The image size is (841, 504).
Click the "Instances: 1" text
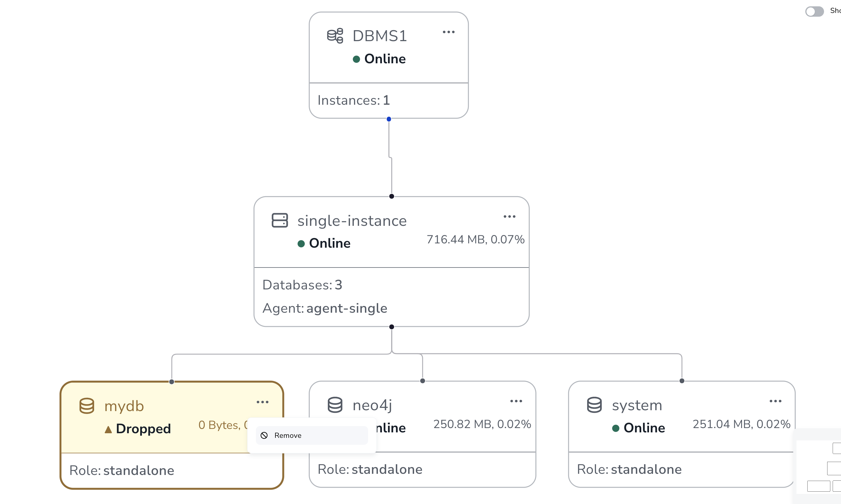353,100
